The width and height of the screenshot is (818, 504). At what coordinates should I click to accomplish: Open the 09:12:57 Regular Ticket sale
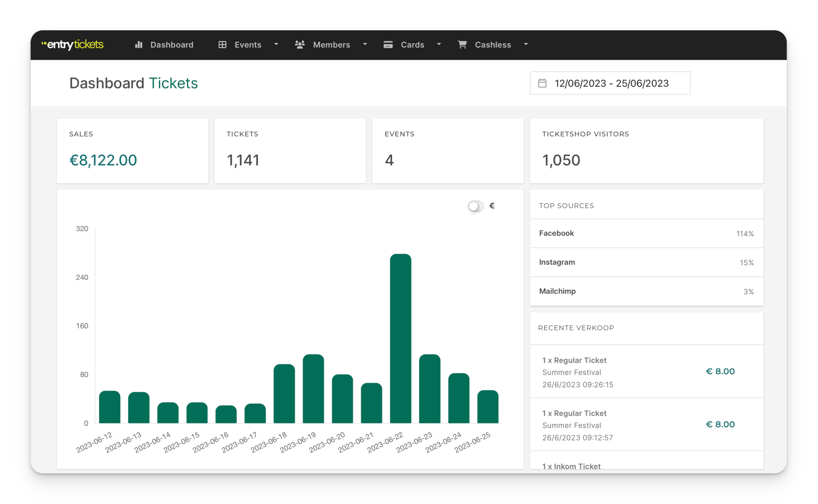coord(647,425)
